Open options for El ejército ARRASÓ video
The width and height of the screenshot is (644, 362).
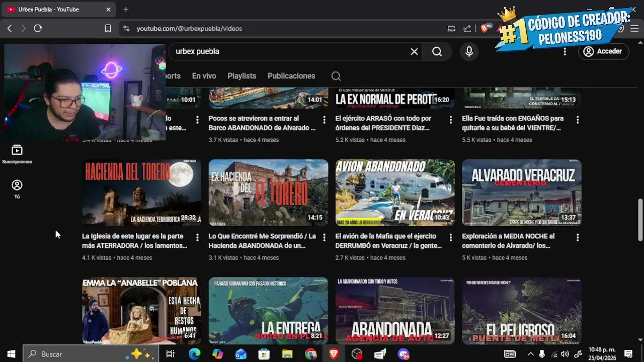451,120
